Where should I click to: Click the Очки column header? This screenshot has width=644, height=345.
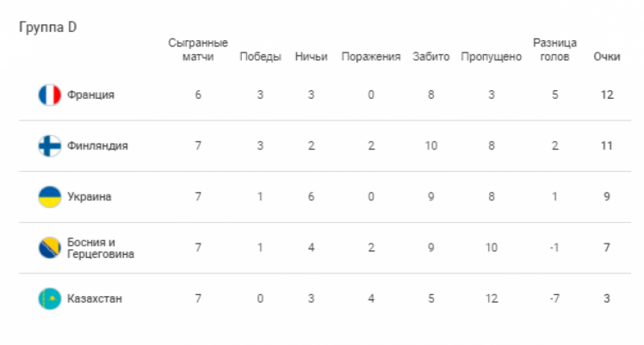[x=607, y=57]
